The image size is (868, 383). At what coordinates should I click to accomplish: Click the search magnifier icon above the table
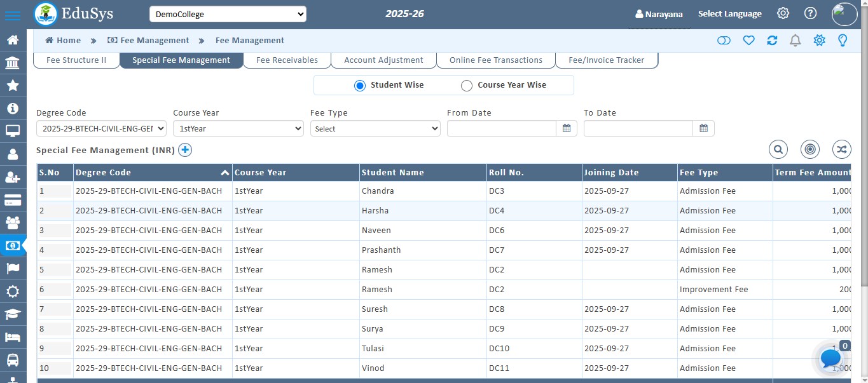pyautogui.click(x=778, y=149)
